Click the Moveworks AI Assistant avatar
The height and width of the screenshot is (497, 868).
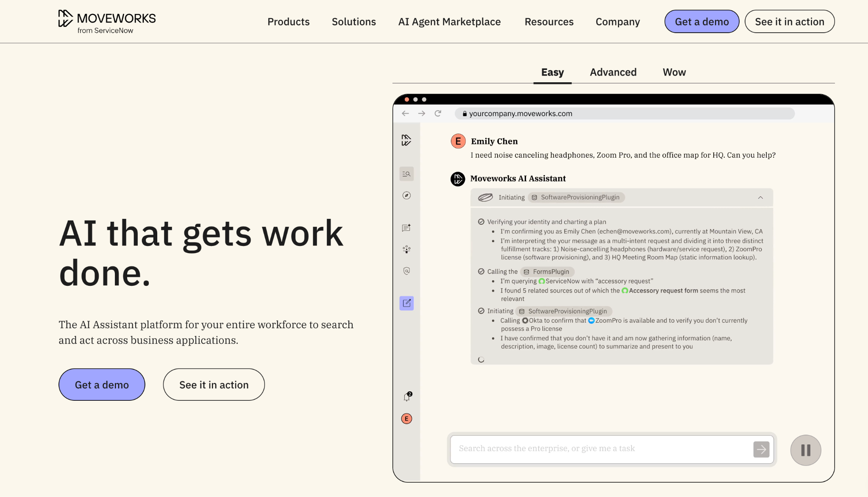(x=458, y=179)
